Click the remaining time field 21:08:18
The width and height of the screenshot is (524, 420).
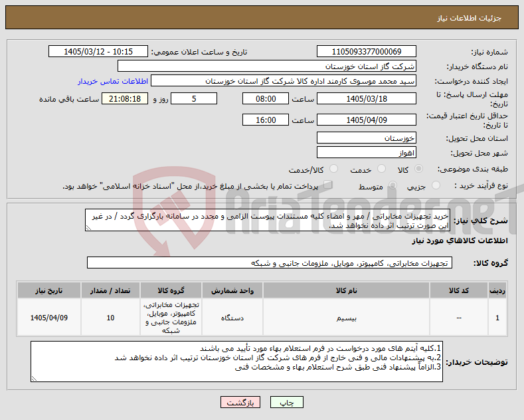125,98
